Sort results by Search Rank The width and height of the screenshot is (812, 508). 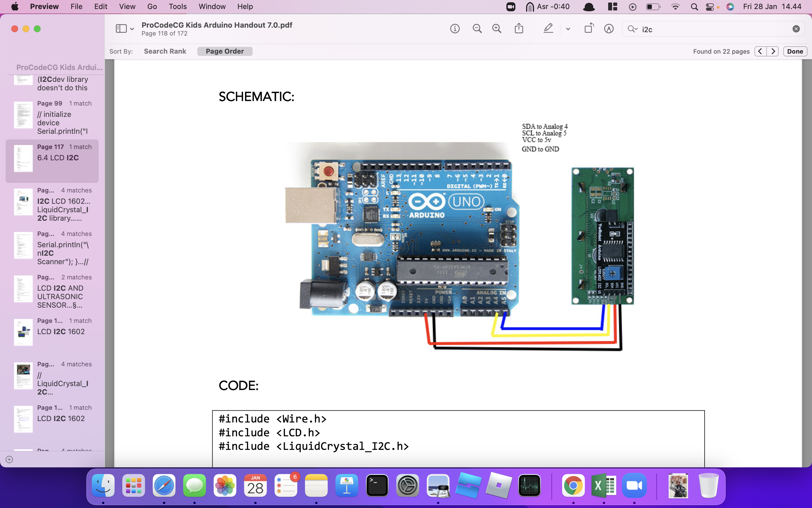click(165, 51)
